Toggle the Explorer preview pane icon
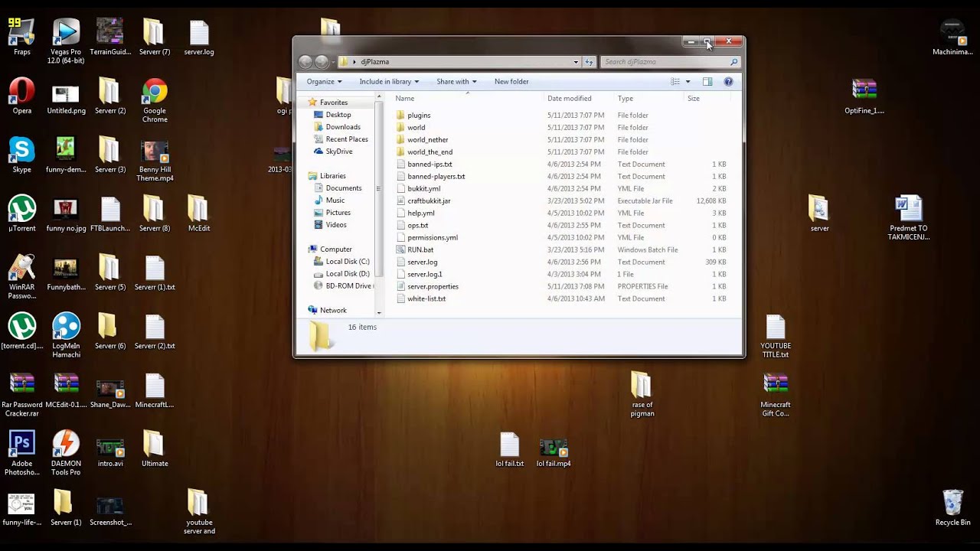This screenshot has width=980, height=551. [707, 81]
